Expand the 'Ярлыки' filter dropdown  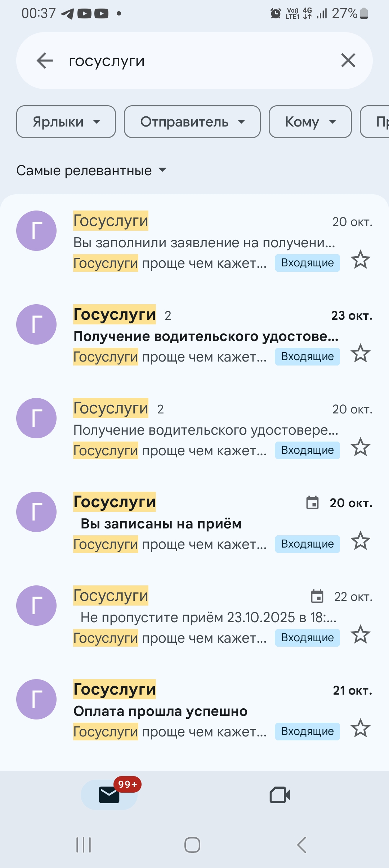66,122
